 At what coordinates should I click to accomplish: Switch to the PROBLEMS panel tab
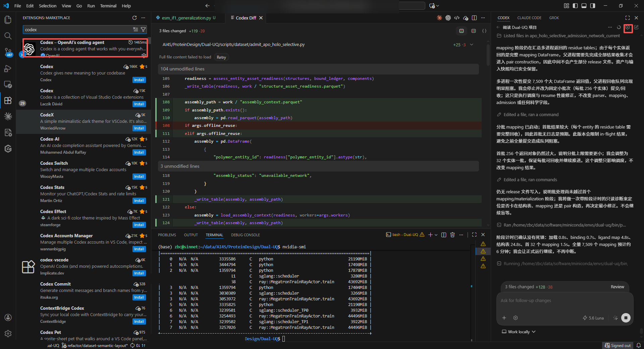(167, 235)
